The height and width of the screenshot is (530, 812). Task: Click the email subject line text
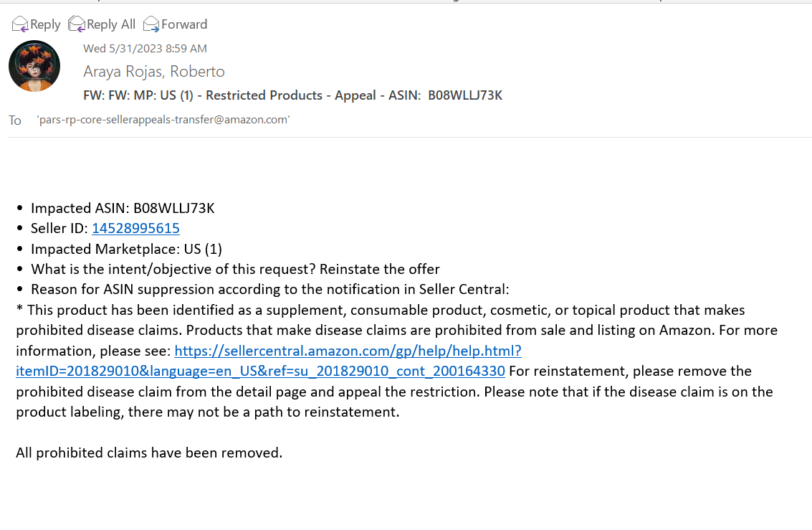(x=292, y=95)
